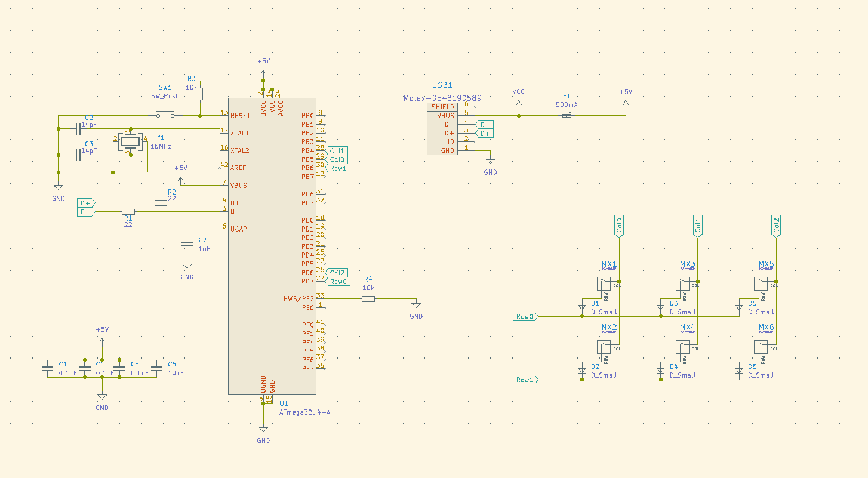Screen dimensions: 868x478
Task: Select the USB1 reference designator text
Action: (442, 85)
